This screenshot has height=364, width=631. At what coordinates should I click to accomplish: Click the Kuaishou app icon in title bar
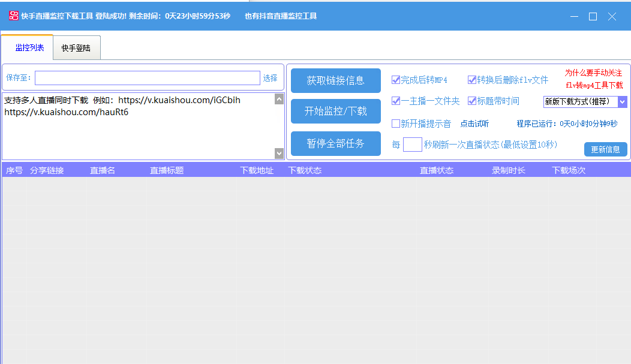tap(13, 16)
